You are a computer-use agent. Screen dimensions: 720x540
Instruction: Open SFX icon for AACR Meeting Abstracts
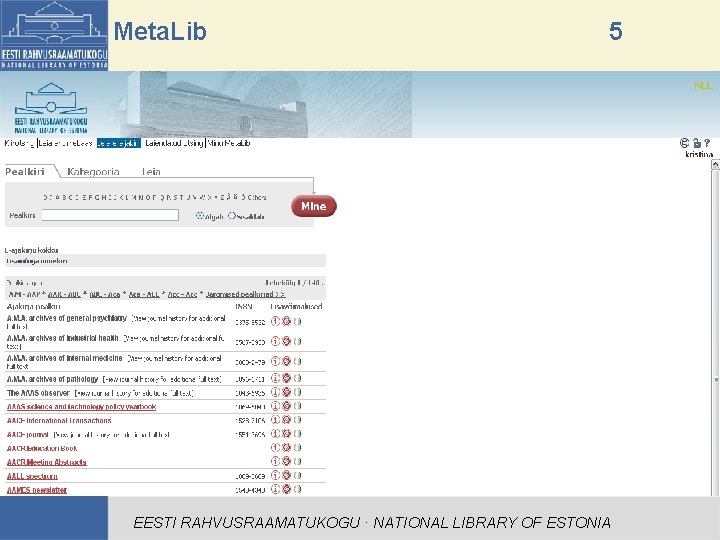pyautogui.click(x=286, y=461)
